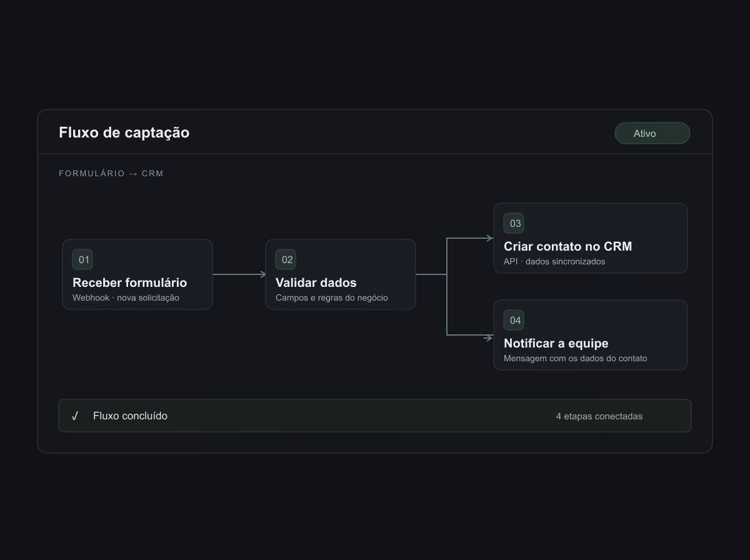Click API · dados sincronizados subtitle
The height and width of the screenshot is (560, 750).
pos(554,261)
